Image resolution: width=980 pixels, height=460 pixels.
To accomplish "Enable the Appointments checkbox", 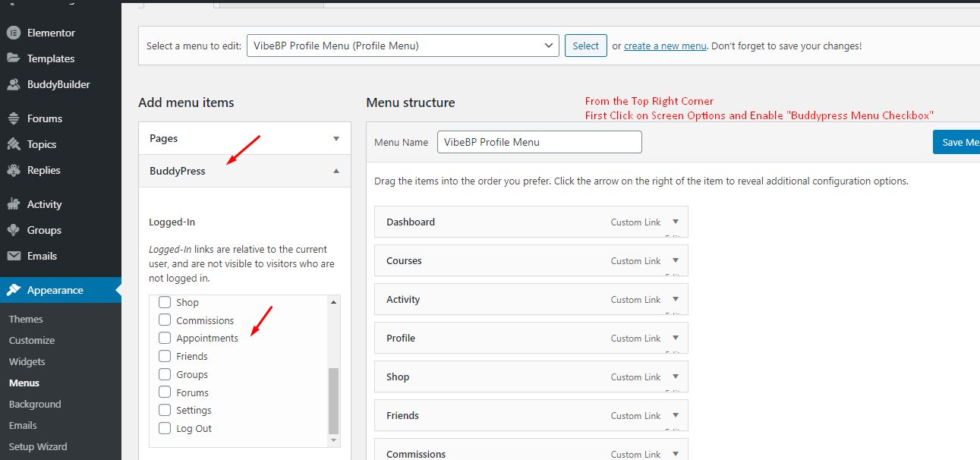I will pyautogui.click(x=165, y=338).
